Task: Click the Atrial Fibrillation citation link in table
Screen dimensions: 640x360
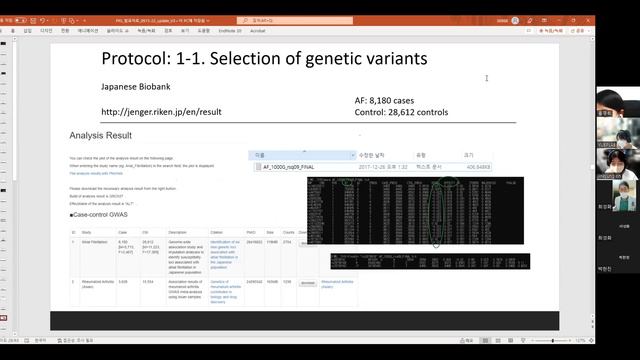Action: tap(225, 255)
